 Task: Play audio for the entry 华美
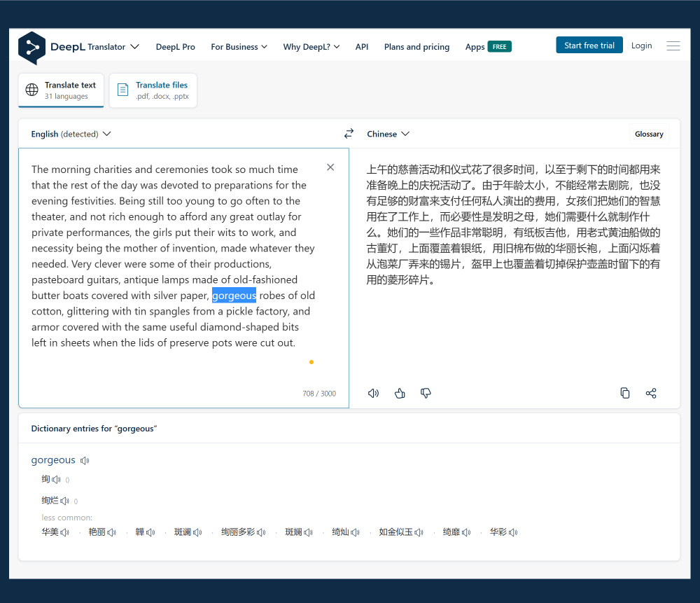[x=64, y=532]
